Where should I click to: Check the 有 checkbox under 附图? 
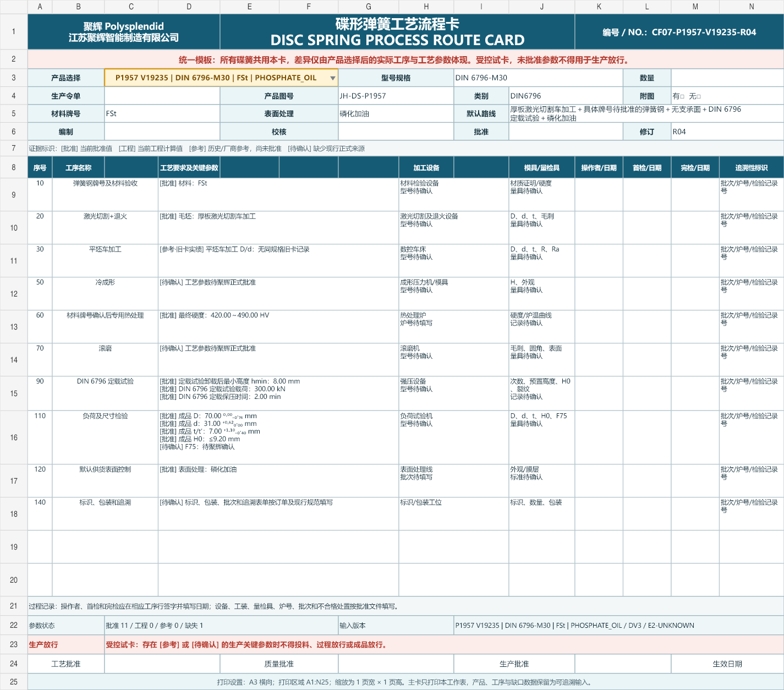[x=682, y=96]
